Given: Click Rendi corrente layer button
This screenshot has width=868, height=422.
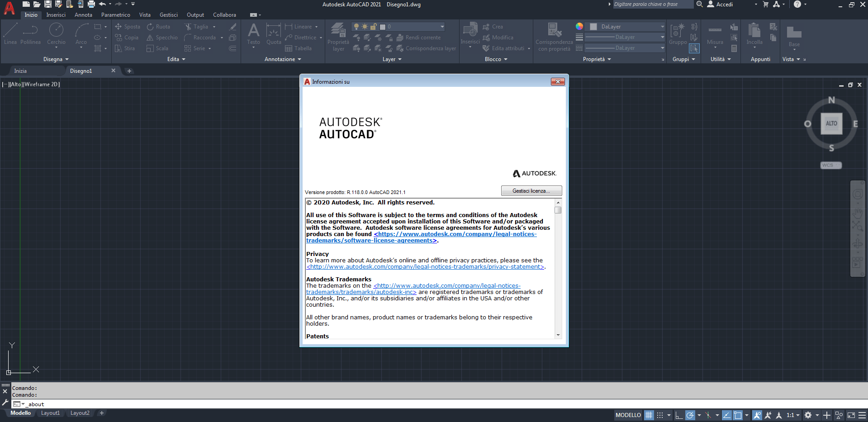Looking at the screenshot, I should tap(418, 38).
